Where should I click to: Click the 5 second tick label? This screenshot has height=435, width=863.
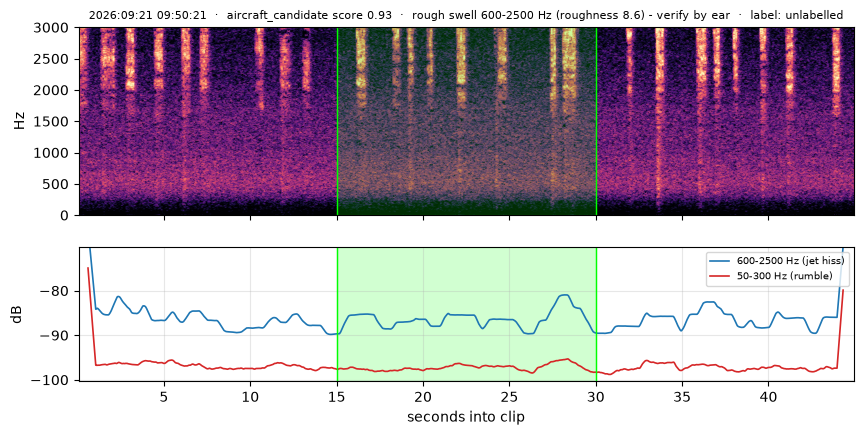point(164,396)
